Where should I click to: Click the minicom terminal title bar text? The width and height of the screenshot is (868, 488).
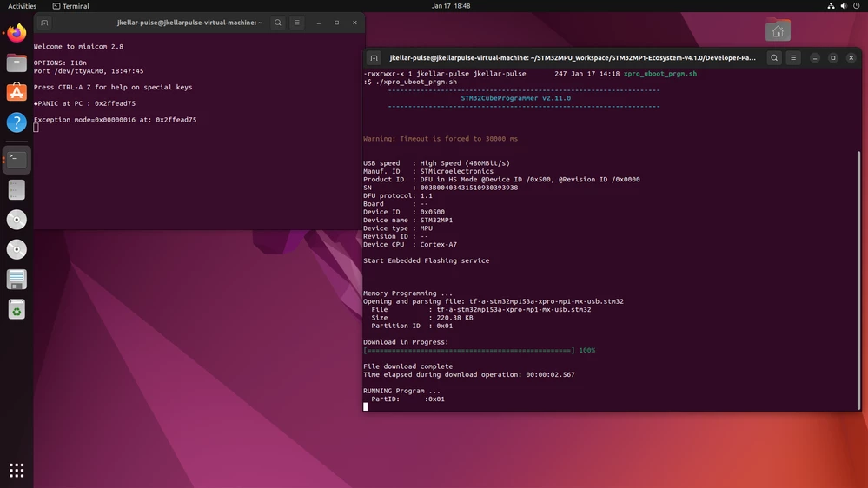[189, 23]
